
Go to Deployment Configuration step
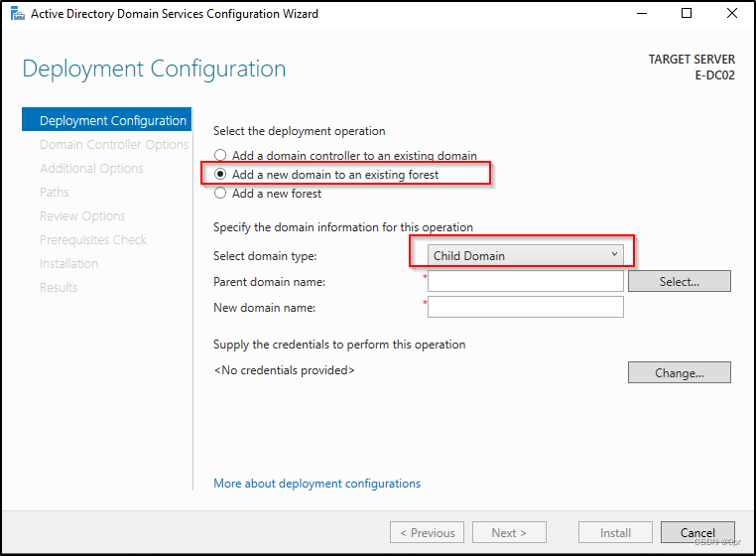point(106,120)
